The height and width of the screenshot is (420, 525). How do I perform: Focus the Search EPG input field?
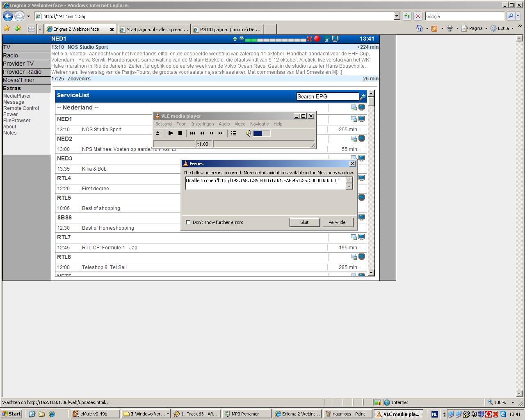click(x=328, y=96)
